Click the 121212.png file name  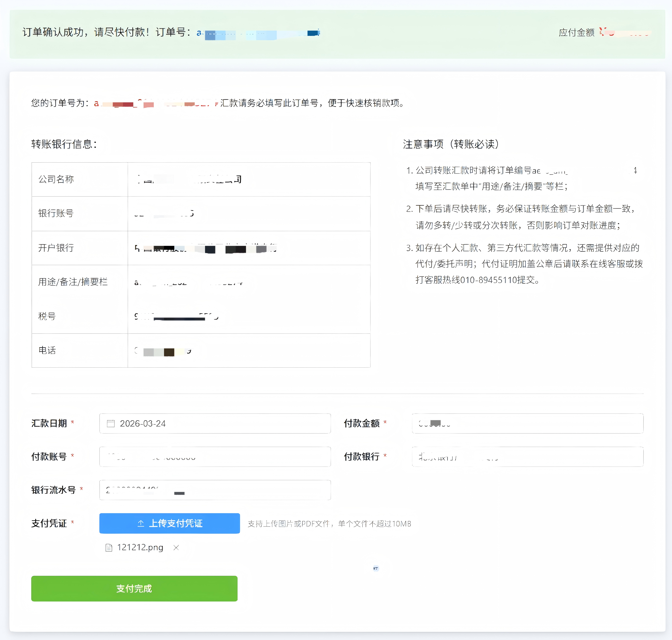140,548
